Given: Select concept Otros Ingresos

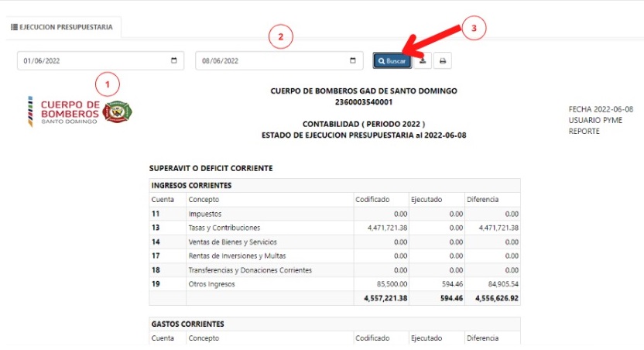Looking at the screenshot, I should [211, 284].
